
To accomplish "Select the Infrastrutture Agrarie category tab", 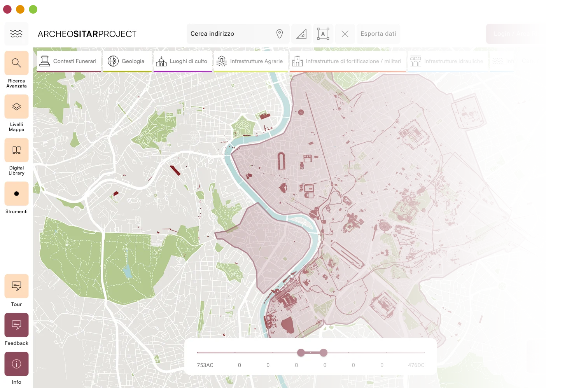I will pos(250,61).
